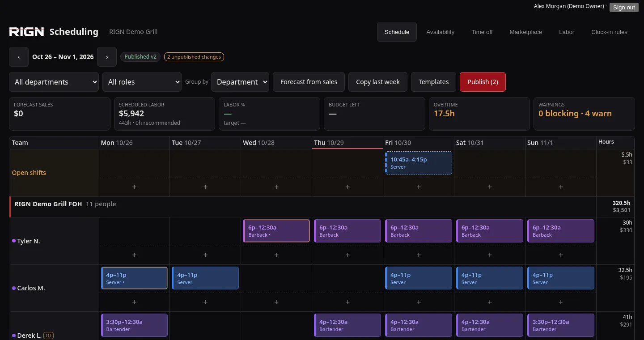Click Forecast from sales
Viewport: 644px width, 340px height.
[x=309, y=82]
